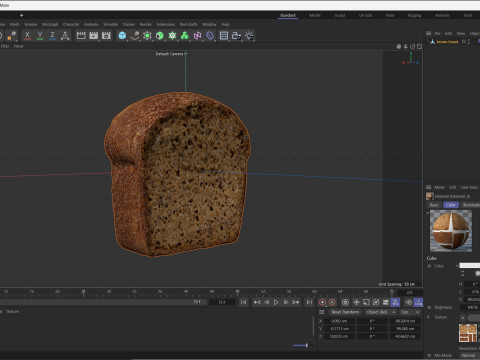Screen dimensions: 480x360
Task: Toggle Scale keyframe recording icon
Action: (366, 302)
